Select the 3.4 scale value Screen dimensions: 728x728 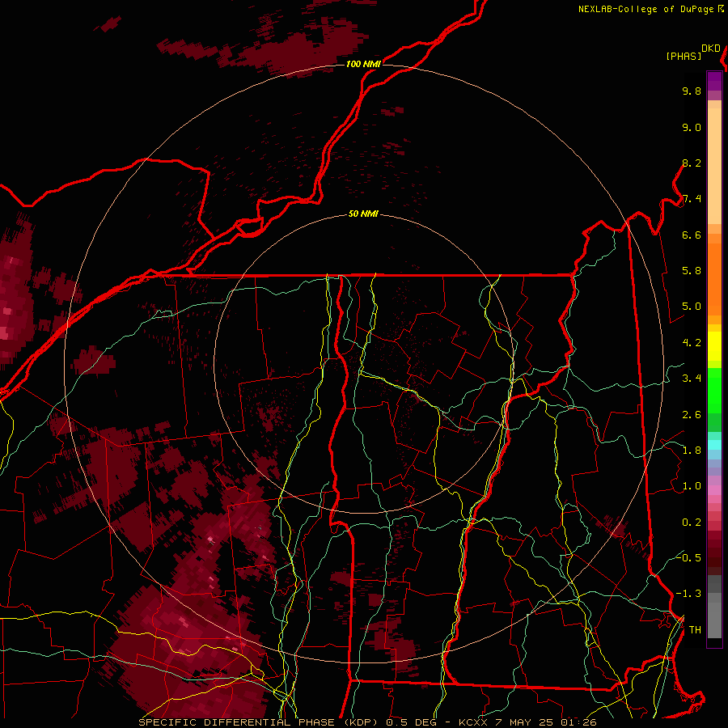(x=692, y=379)
